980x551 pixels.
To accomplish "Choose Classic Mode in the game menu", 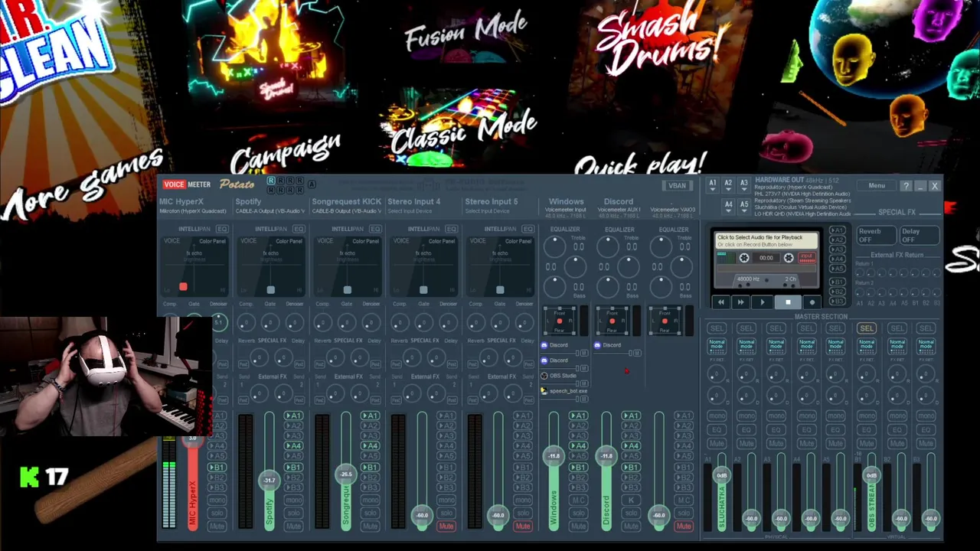I will (463, 130).
